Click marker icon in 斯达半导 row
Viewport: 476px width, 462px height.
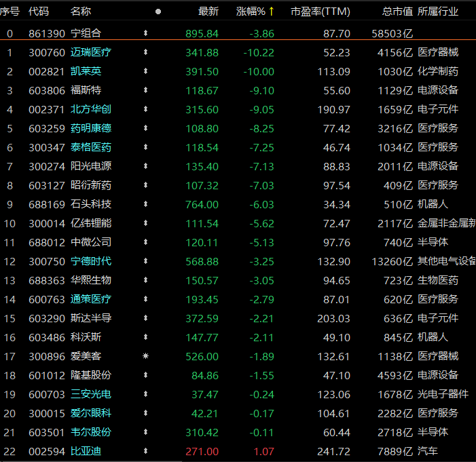tap(146, 318)
